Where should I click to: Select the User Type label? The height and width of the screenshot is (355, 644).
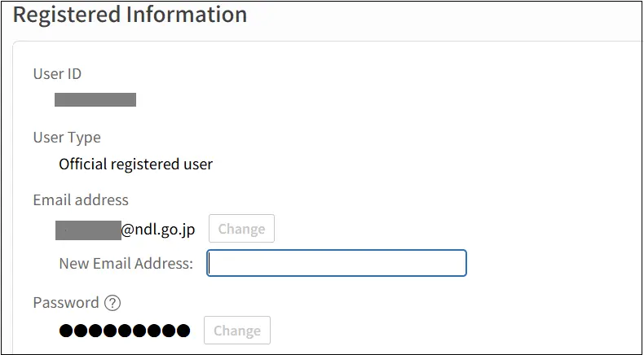click(67, 138)
